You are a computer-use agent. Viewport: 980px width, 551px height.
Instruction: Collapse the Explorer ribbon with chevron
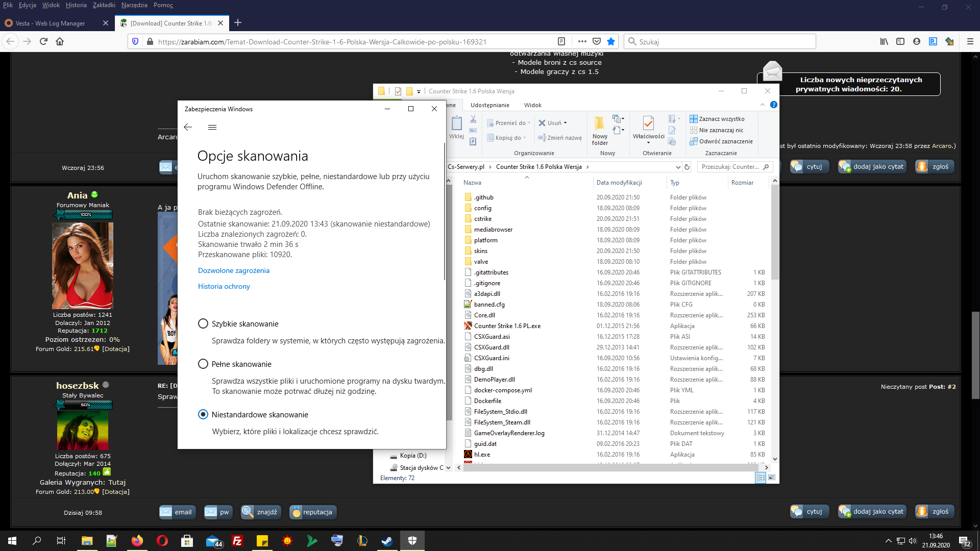pyautogui.click(x=763, y=105)
